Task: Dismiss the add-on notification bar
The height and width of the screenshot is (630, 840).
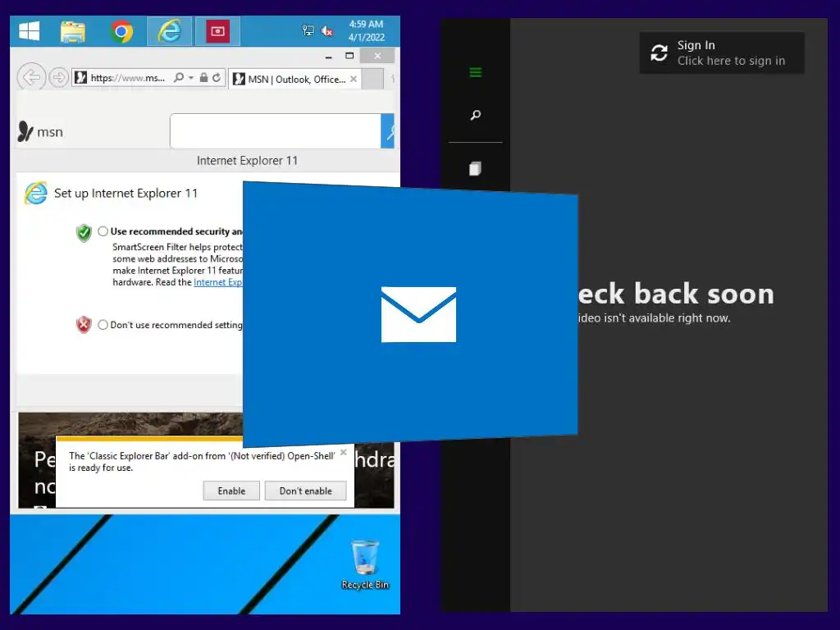Action: point(344,453)
